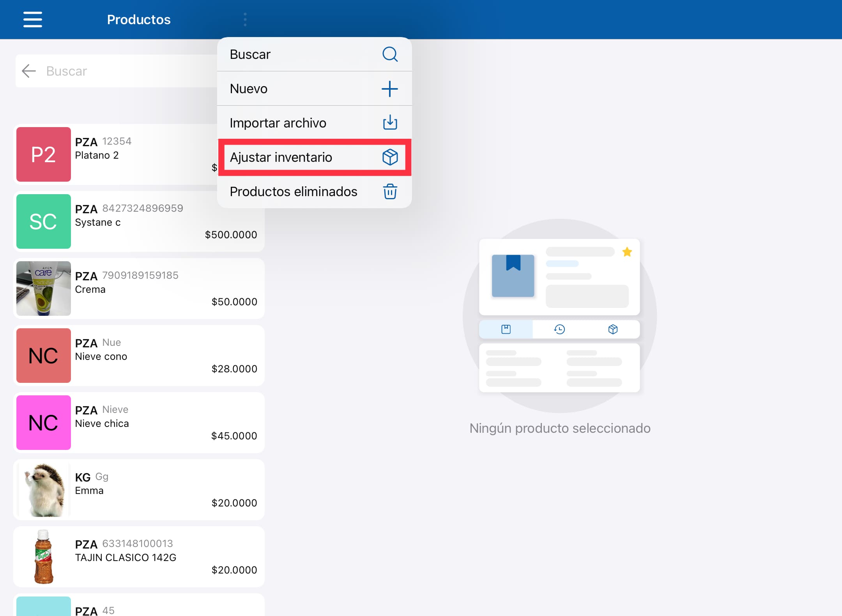
Task: Open the hamburger navigation menu
Action: click(x=33, y=19)
